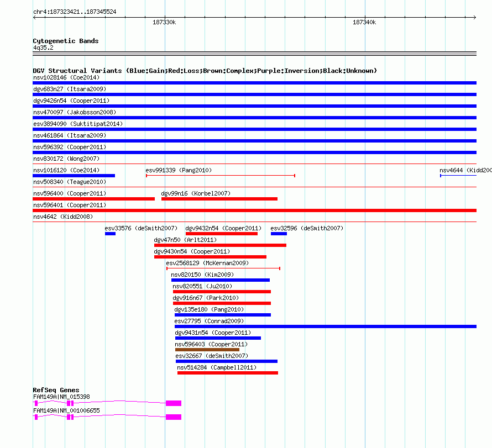Click the FAM149A|NM_015398 gene label

(x=61, y=397)
